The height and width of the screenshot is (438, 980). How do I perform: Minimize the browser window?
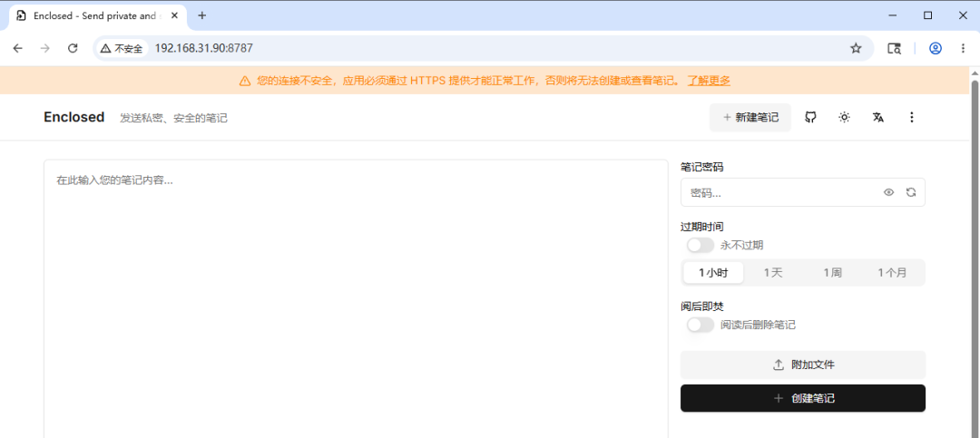pos(893,15)
